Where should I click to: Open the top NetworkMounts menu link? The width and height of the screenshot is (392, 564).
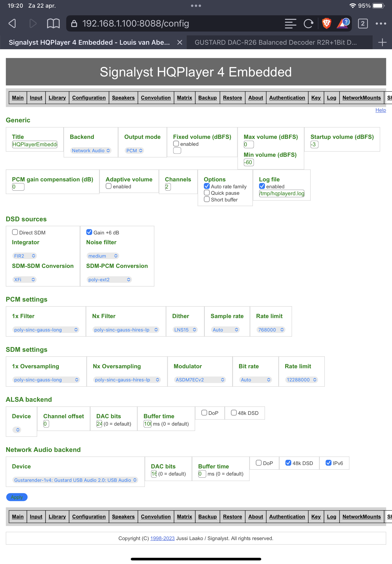coord(362,98)
